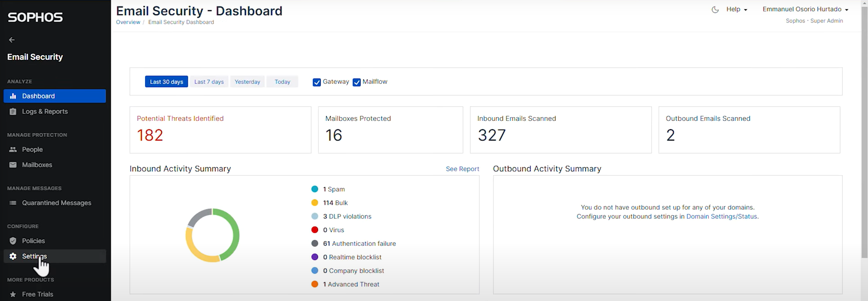Open Quarantined Messages page
Screen dimensions: 868x301
pos(55,203)
